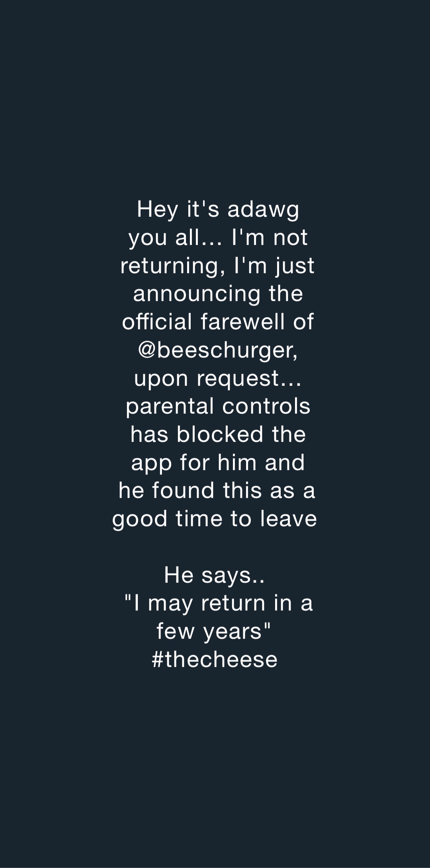Click the word "adawg"
Image resolution: width=430 pixels, height=868 pixels.
263,211
